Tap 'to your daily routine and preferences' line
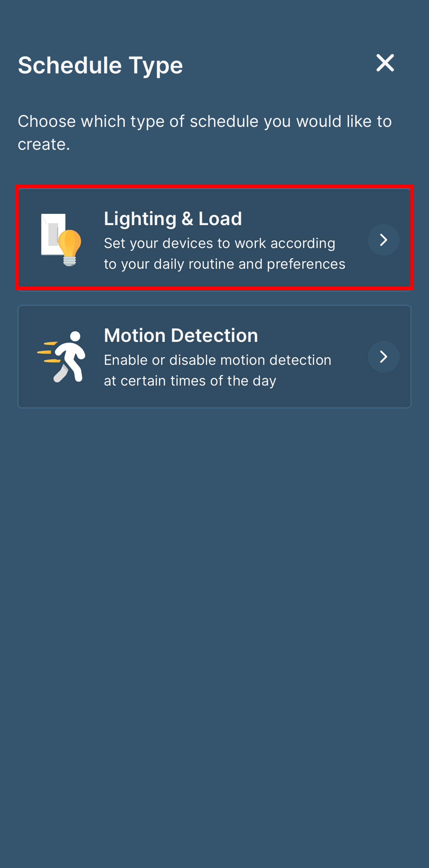429x868 pixels. [224, 264]
